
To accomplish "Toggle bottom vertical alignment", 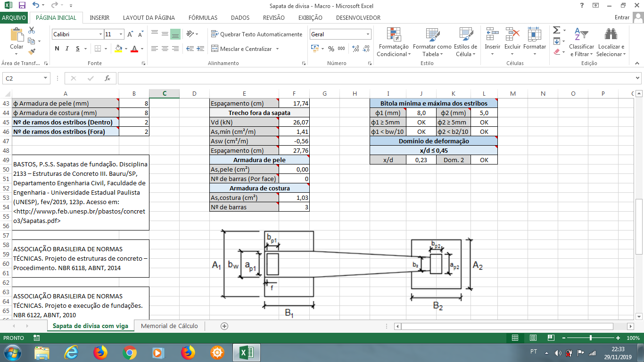I will [x=175, y=34].
